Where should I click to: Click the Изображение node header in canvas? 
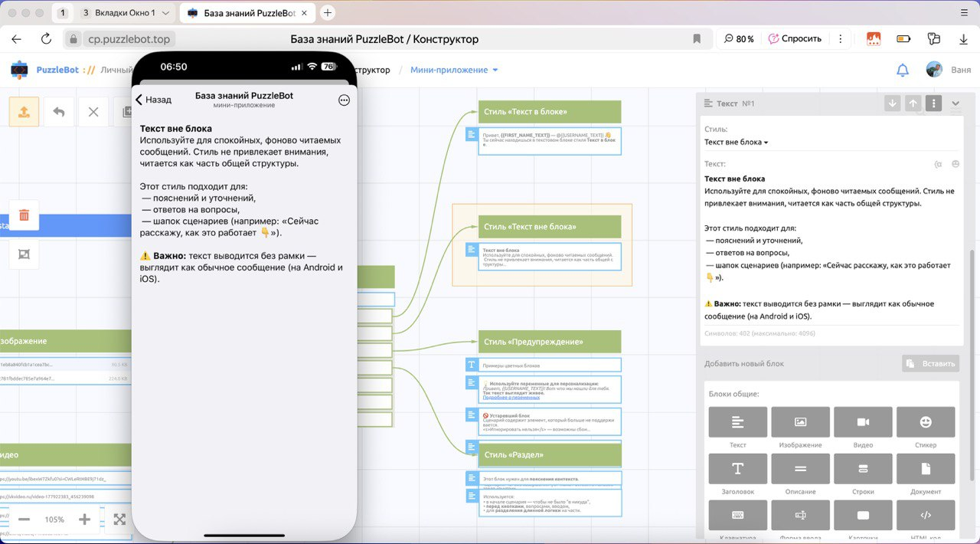point(64,341)
